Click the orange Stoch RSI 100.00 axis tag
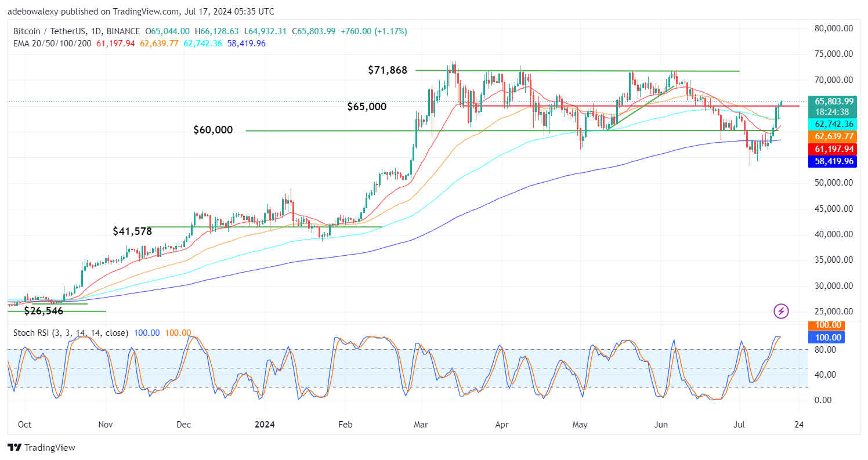 (827, 325)
